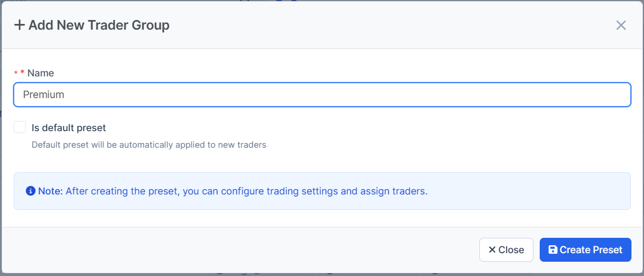Screen dimensions: 644x276
Task: Click the note about configuring trading settings
Action: coord(246,191)
